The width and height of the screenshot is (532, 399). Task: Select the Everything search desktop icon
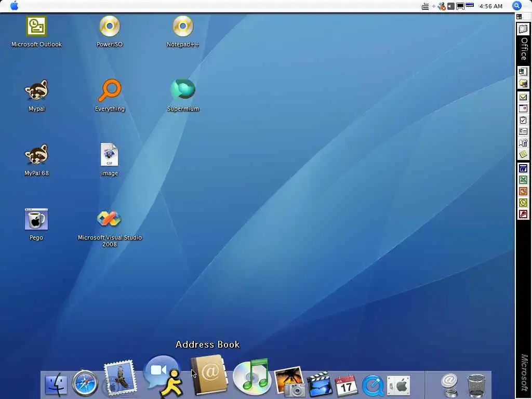[x=110, y=96]
